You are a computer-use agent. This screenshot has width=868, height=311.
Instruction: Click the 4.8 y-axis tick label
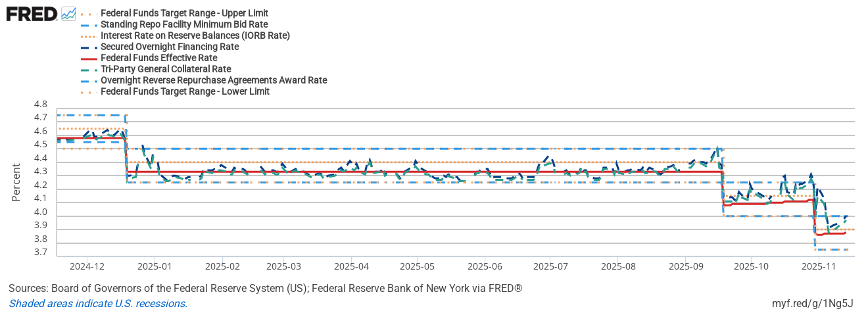[x=40, y=105]
